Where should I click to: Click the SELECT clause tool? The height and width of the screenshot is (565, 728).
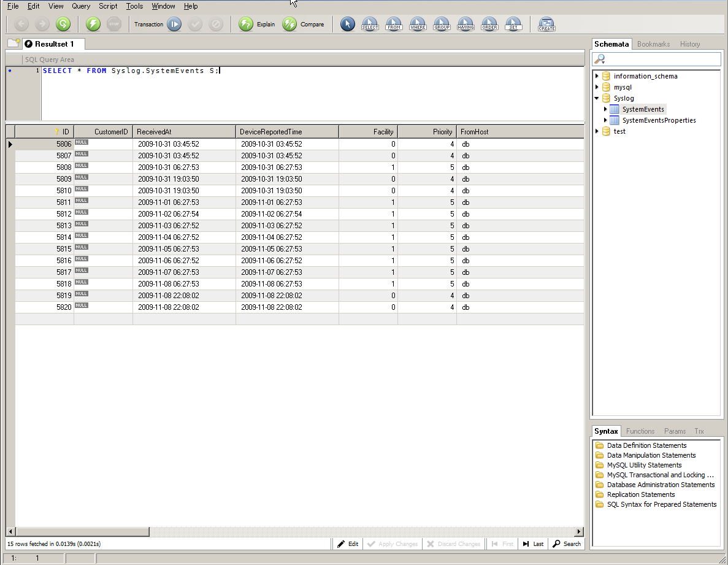point(370,24)
